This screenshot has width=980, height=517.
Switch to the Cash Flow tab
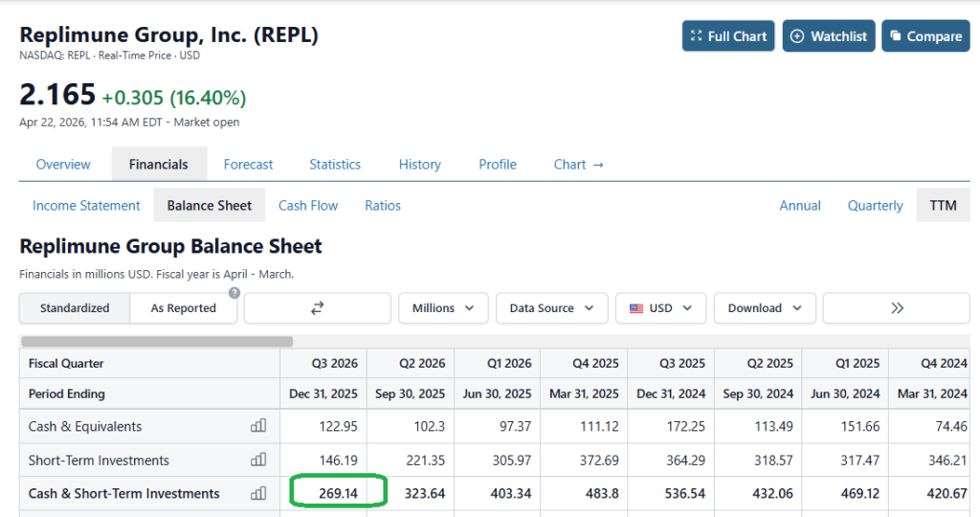click(308, 205)
